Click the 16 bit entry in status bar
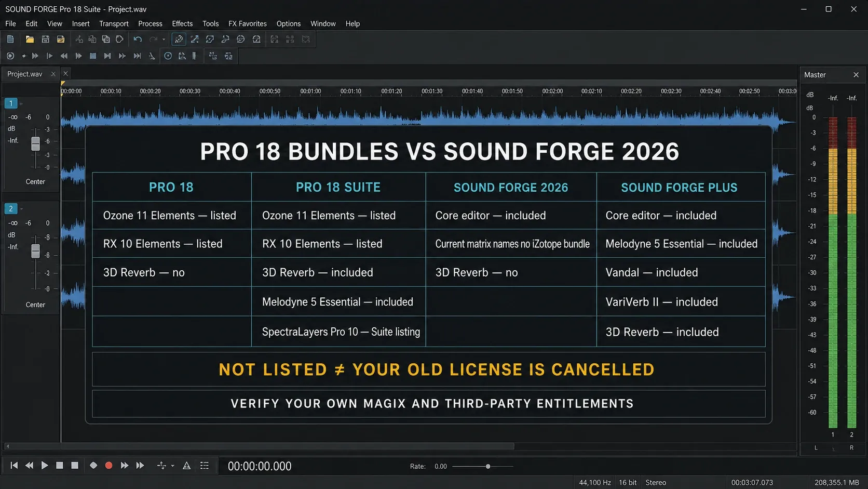The height and width of the screenshot is (489, 868). [628, 482]
